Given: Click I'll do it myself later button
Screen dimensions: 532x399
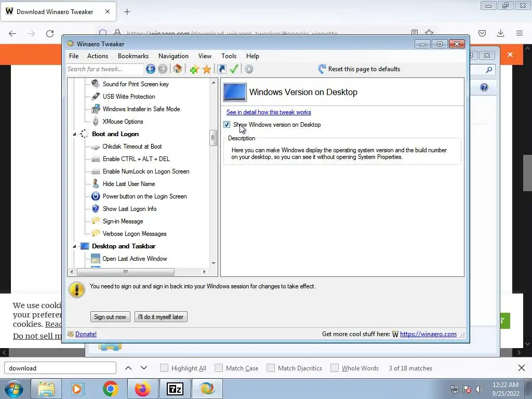Looking at the screenshot, I should (x=161, y=317).
